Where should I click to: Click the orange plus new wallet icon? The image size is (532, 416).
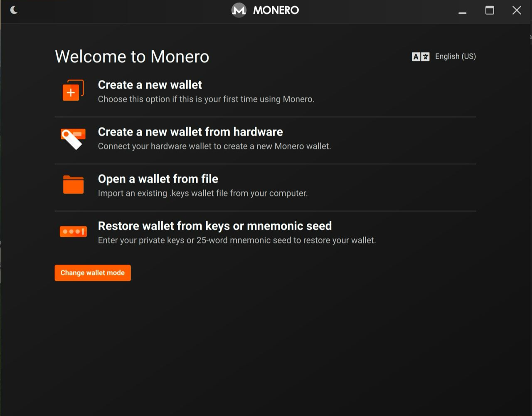point(73,90)
